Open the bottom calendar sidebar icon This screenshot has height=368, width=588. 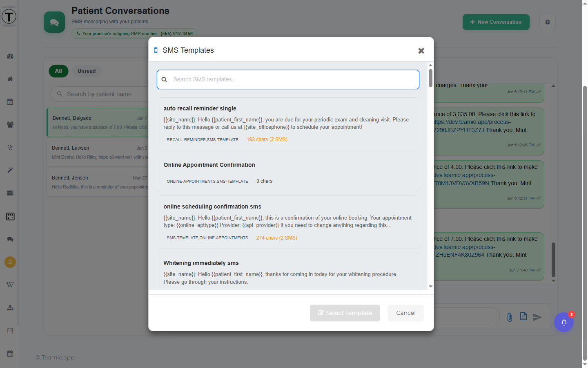point(10,354)
